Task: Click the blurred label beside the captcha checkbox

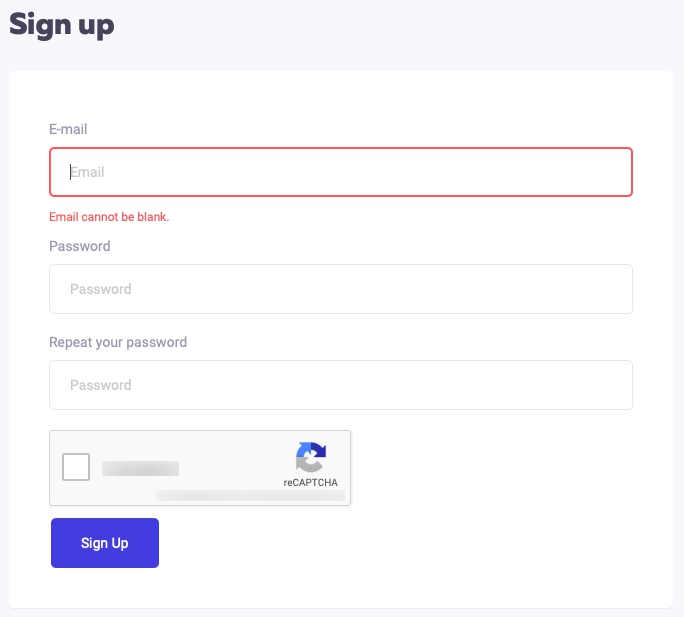Action: [x=140, y=468]
